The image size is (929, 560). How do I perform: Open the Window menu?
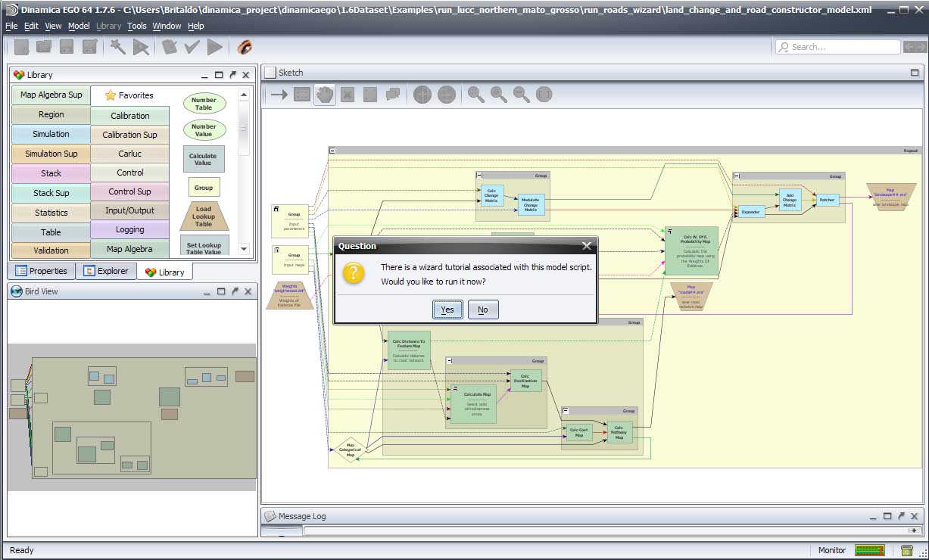point(167,26)
